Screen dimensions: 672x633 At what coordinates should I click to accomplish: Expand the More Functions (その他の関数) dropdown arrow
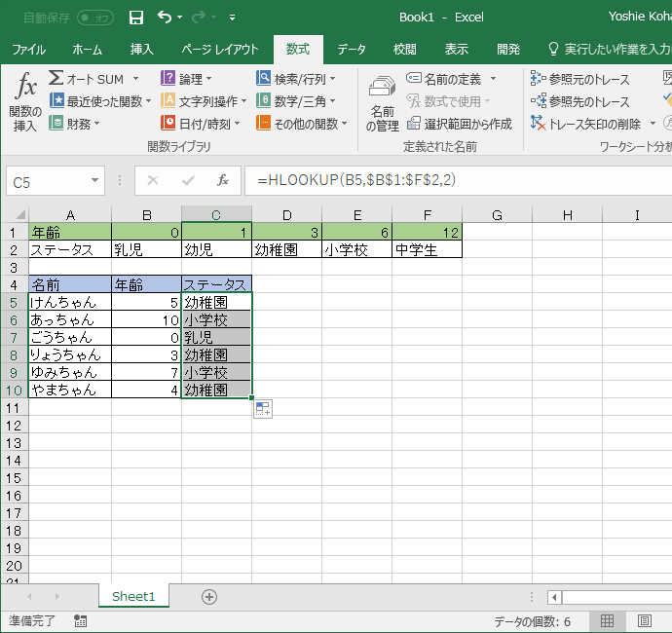point(344,124)
